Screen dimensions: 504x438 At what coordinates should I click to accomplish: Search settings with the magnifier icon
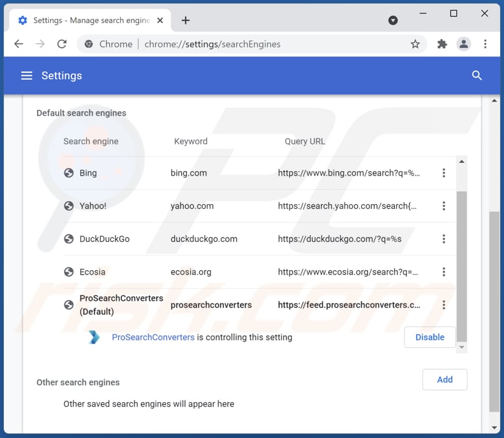[477, 75]
